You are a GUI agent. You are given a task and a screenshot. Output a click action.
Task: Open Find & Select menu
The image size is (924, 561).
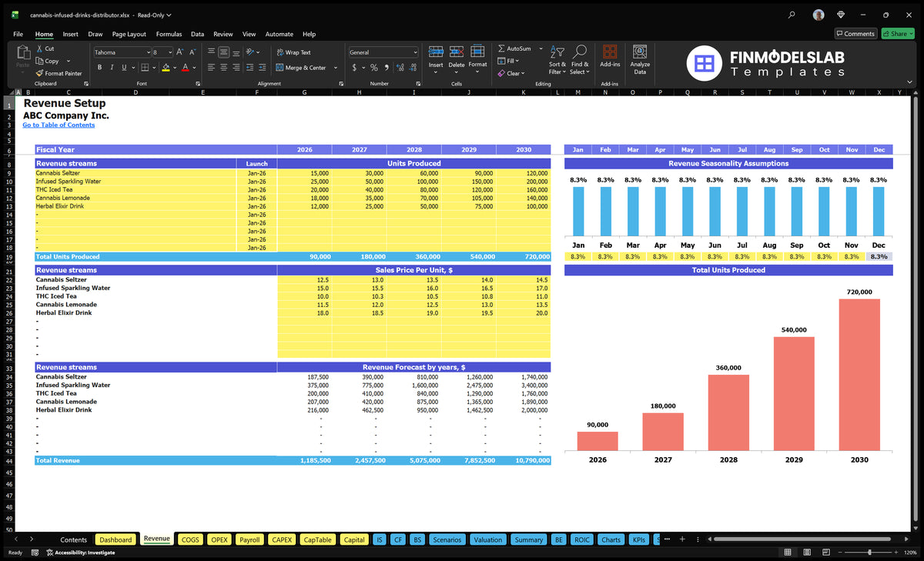pyautogui.click(x=580, y=59)
